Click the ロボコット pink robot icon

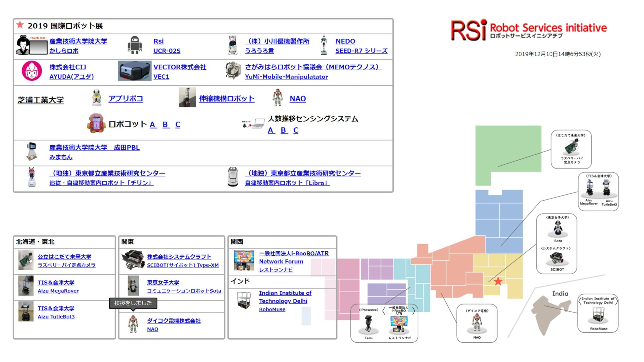[x=96, y=123]
